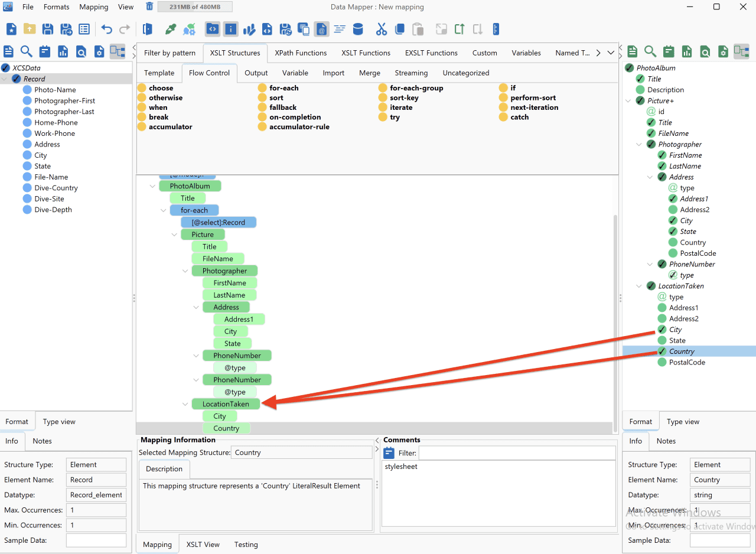Toggle the source panel tree-structure view button

tap(118, 51)
